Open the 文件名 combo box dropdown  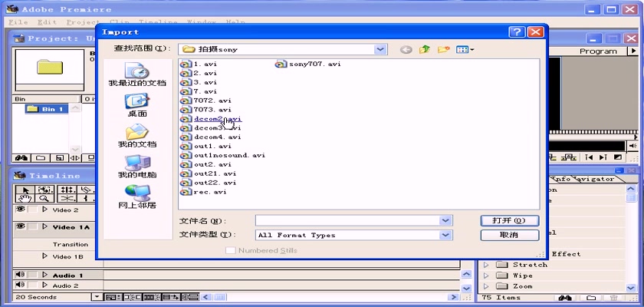pyautogui.click(x=445, y=221)
